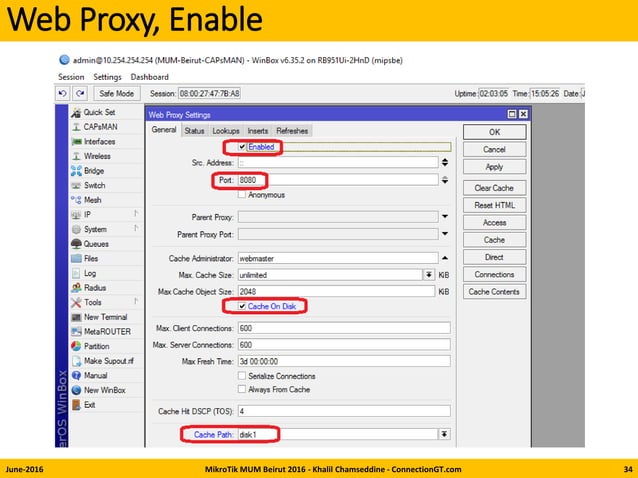Expand the IP submenu arrow
638x478 pixels.
coord(136,213)
